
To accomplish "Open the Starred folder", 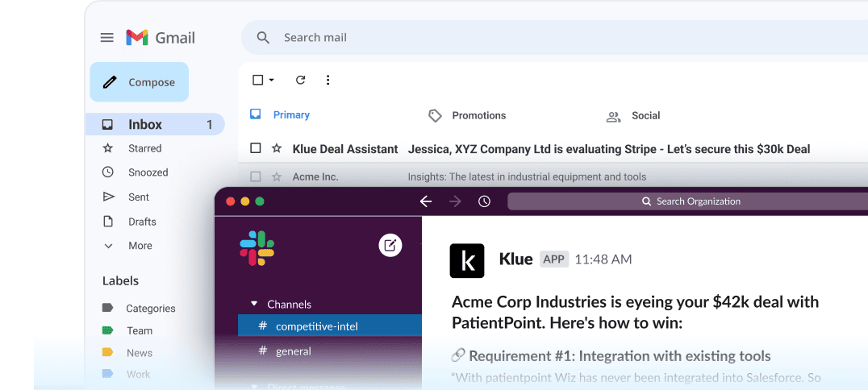I will point(145,148).
